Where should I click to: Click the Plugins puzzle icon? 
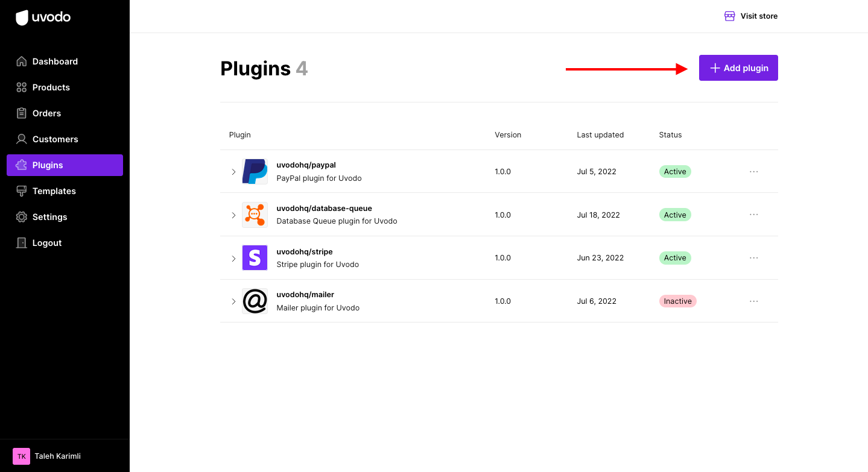[x=22, y=165]
